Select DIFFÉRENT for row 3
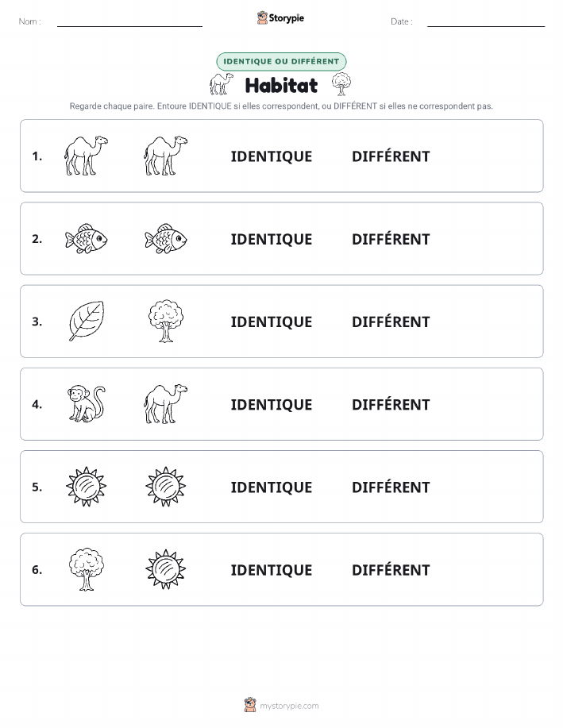Image resolution: width=563 pixels, height=728 pixels. [391, 322]
